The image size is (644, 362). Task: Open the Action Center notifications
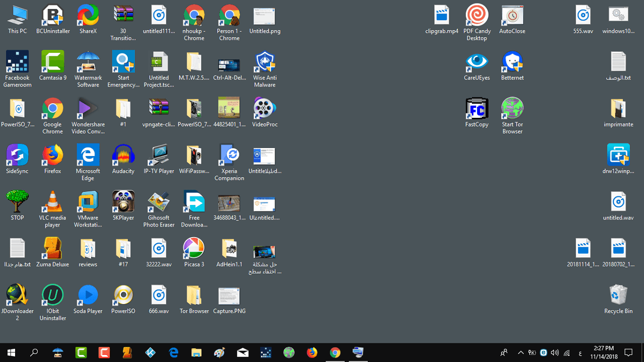coord(628,352)
